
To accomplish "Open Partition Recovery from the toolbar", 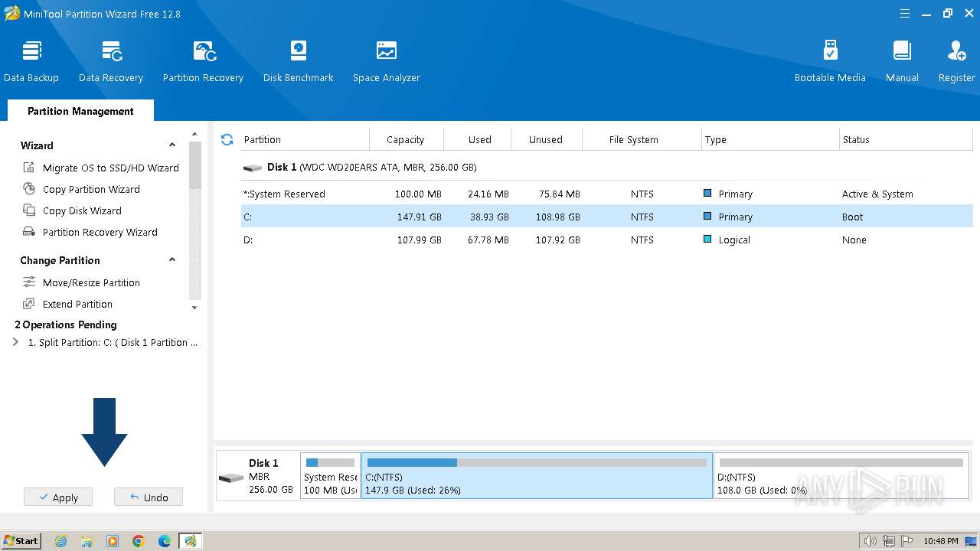I will click(x=203, y=61).
